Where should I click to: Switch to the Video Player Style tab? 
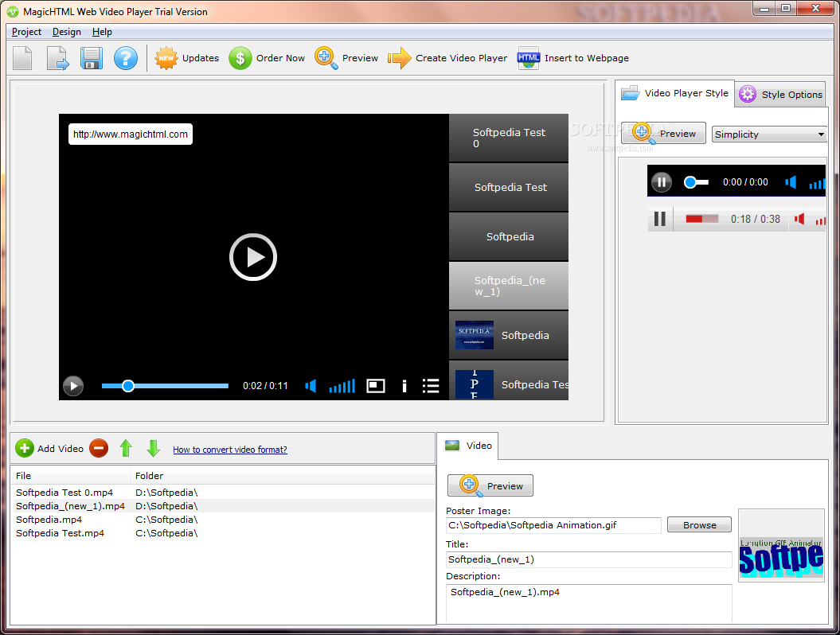click(674, 93)
